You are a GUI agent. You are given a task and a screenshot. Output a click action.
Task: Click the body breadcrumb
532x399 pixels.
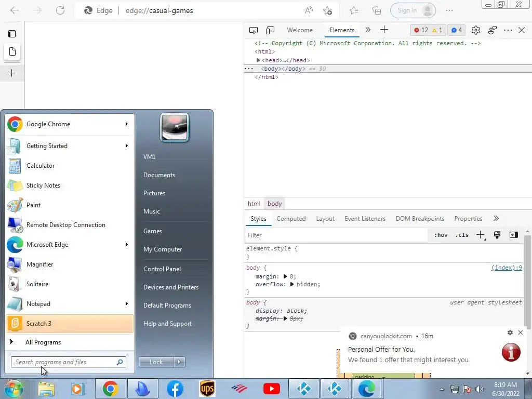click(x=274, y=204)
